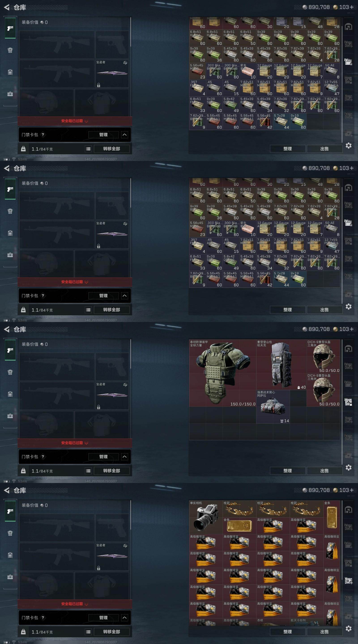The height and width of the screenshot is (644, 358).
Task: In the topmost screenshot, toggle the 坠星者 lock icon
Action: pyautogui.click(x=99, y=85)
